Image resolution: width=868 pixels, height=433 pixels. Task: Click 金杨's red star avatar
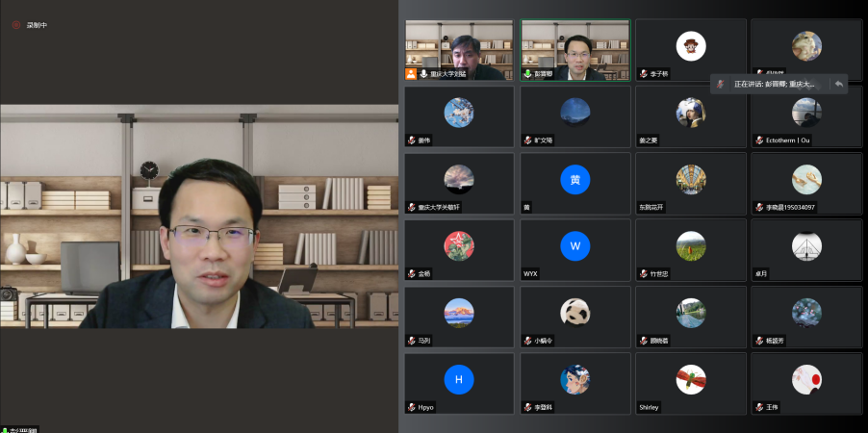pyautogui.click(x=459, y=245)
